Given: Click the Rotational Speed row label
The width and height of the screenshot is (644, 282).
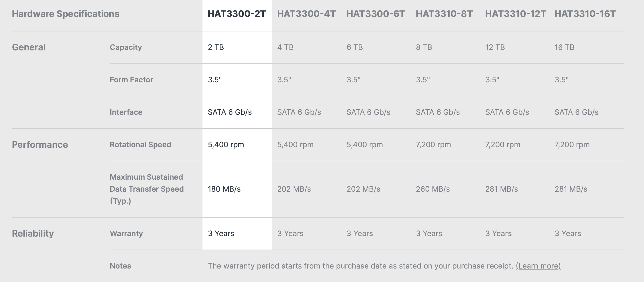Looking at the screenshot, I should point(140,144).
